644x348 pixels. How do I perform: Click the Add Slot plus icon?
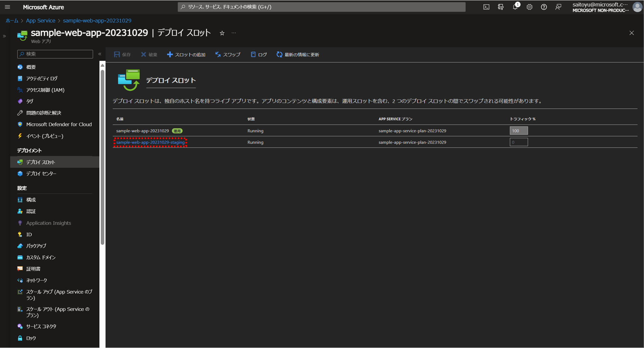coord(170,55)
